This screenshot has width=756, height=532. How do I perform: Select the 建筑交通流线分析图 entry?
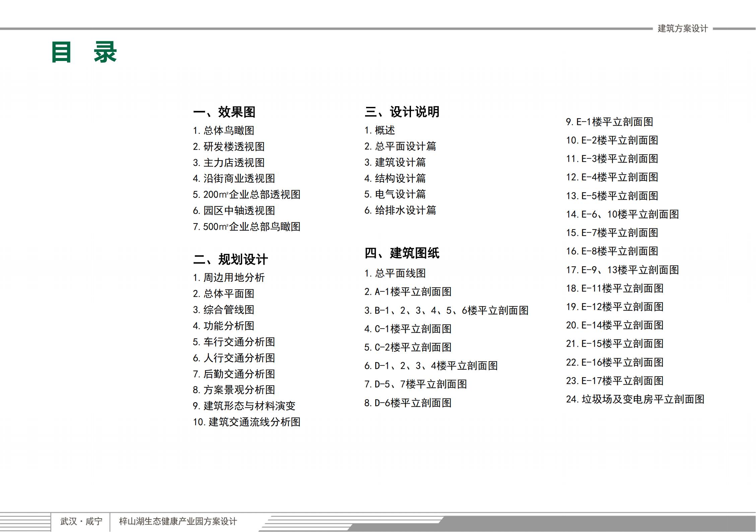(247, 422)
